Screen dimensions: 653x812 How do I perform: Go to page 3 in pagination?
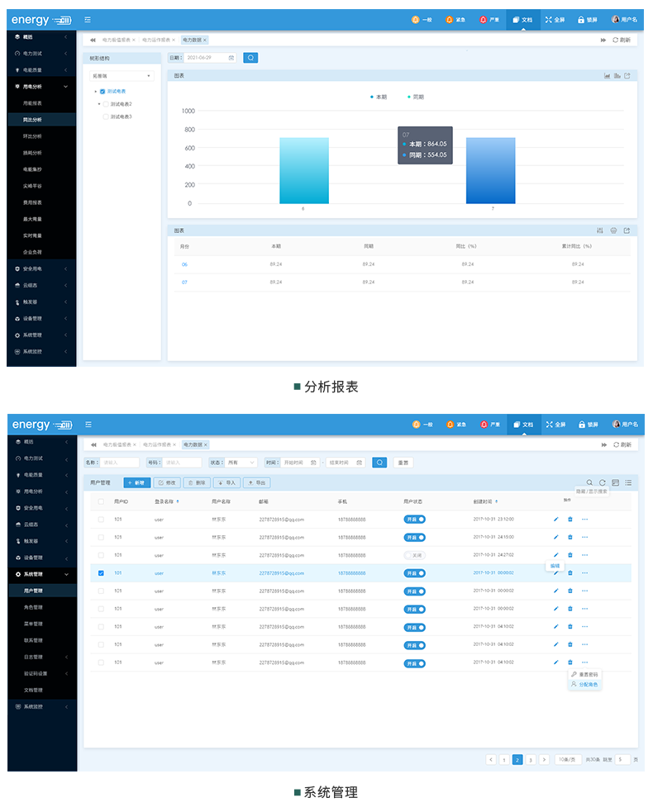pyautogui.click(x=531, y=760)
